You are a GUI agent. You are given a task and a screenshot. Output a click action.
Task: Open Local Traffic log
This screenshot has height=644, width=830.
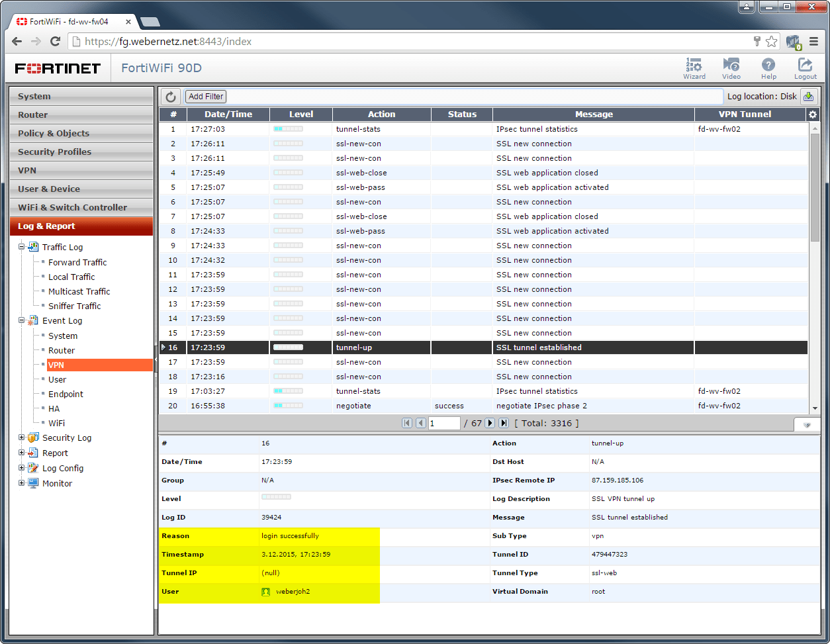coord(71,277)
